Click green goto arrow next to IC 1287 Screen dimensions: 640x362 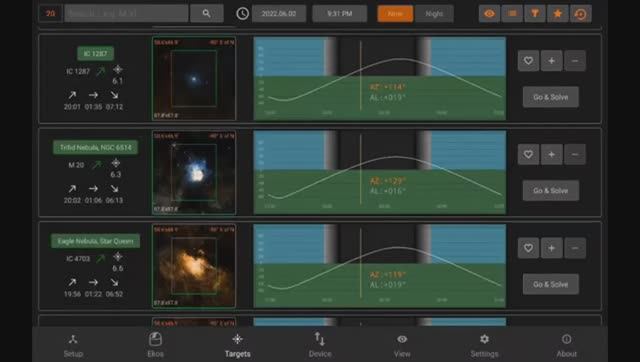pyautogui.click(x=100, y=71)
